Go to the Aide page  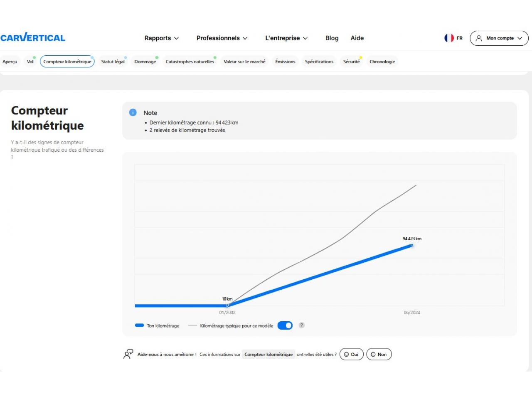[x=357, y=38]
